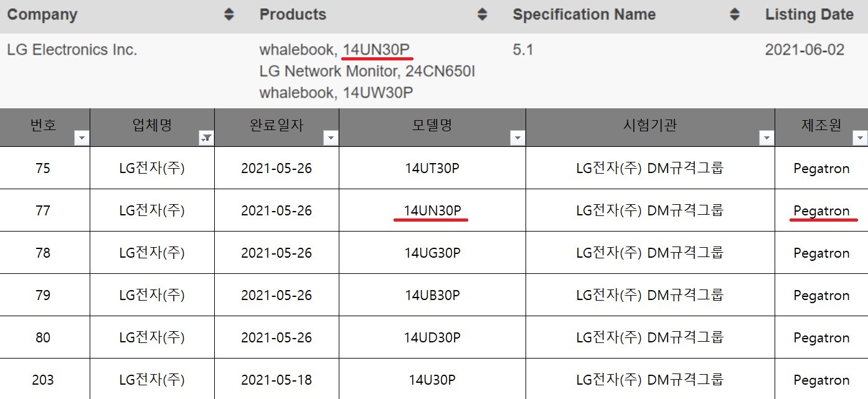
Task: Click the underlined Pegatron cell in row 77
Action: point(821,211)
